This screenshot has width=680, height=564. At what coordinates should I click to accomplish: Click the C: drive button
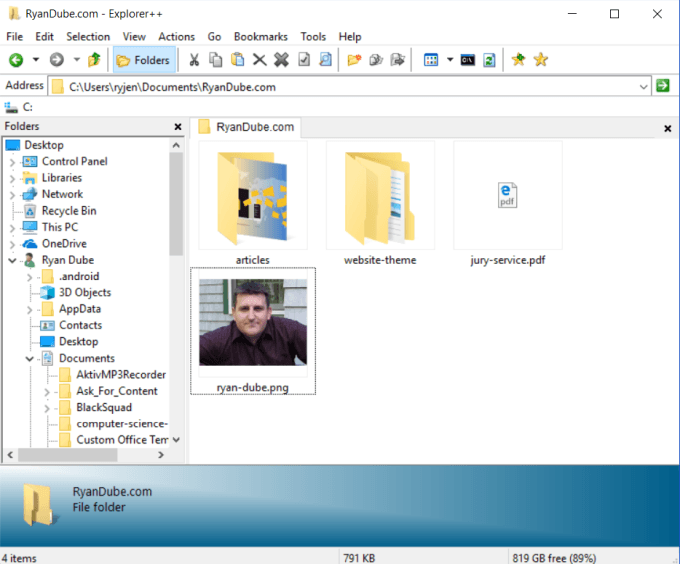19,107
